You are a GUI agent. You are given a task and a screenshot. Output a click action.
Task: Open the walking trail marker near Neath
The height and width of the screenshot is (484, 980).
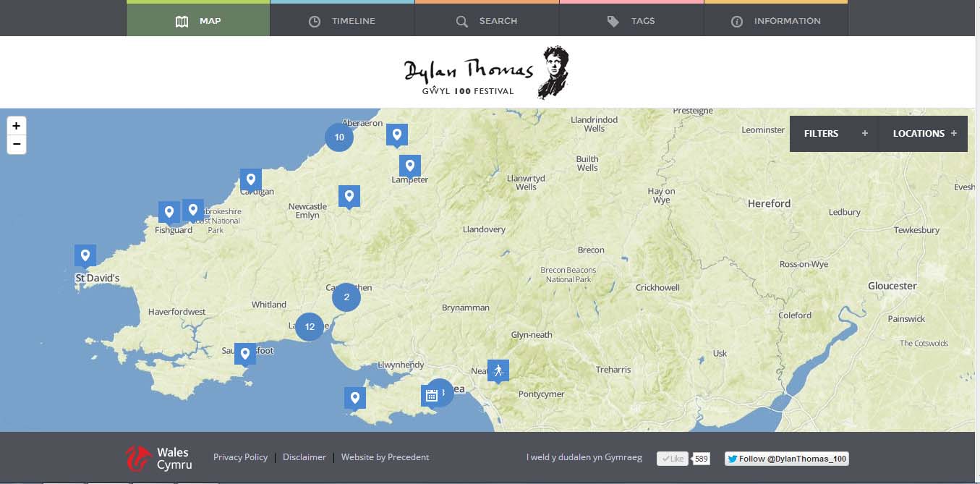click(x=498, y=370)
